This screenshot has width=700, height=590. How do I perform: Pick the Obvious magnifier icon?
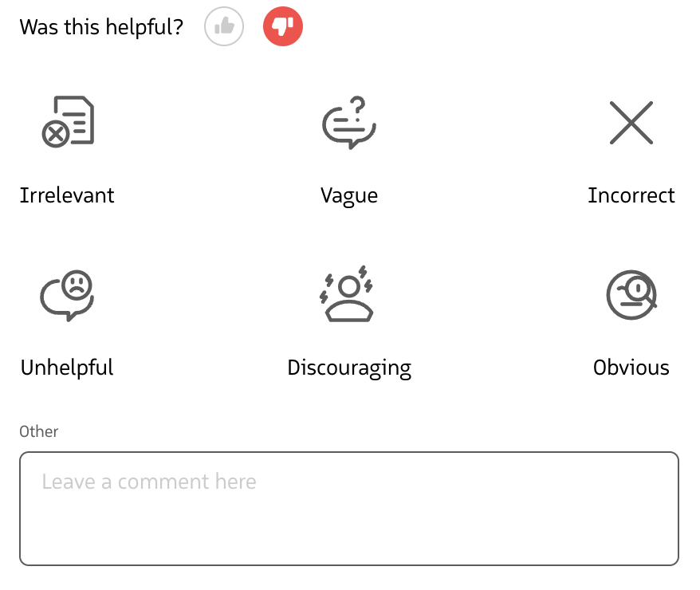pos(631,295)
